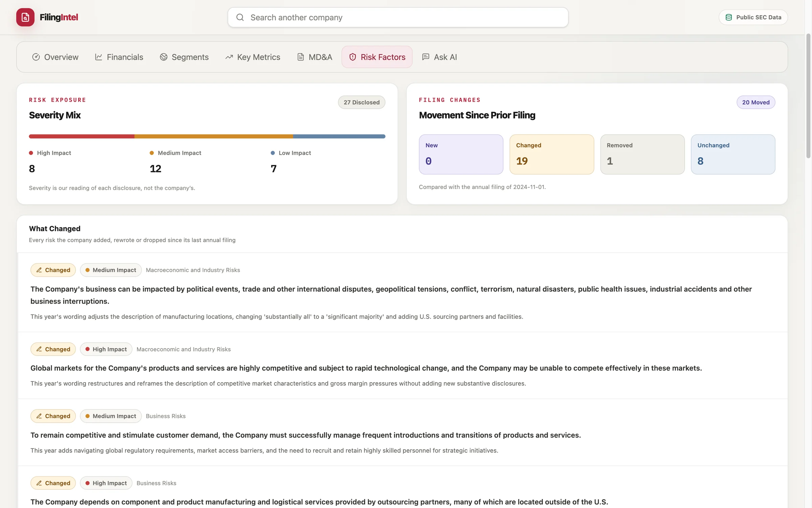
Task: Select the MD&A tab
Action: pos(315,57)
